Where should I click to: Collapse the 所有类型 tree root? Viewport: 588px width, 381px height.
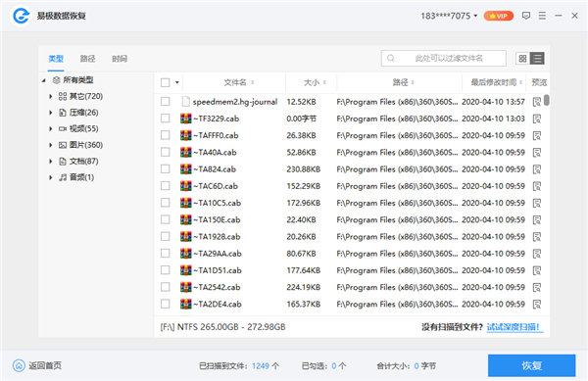point(44,80)
